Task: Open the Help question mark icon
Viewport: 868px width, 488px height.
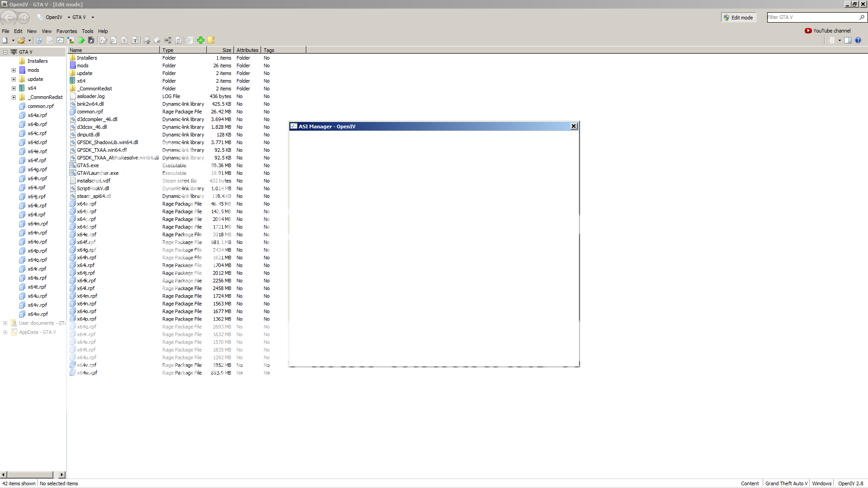Action: [x=858, y=40]
